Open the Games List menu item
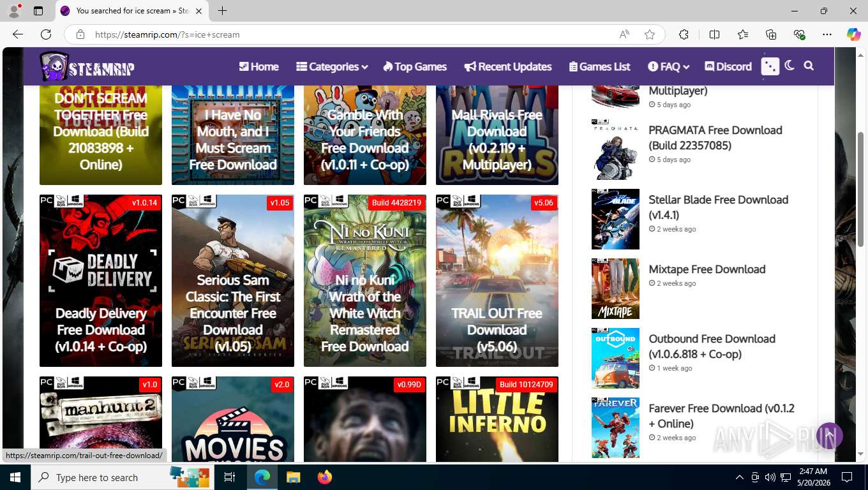This screenshot has width=868, height=490. 599,66
